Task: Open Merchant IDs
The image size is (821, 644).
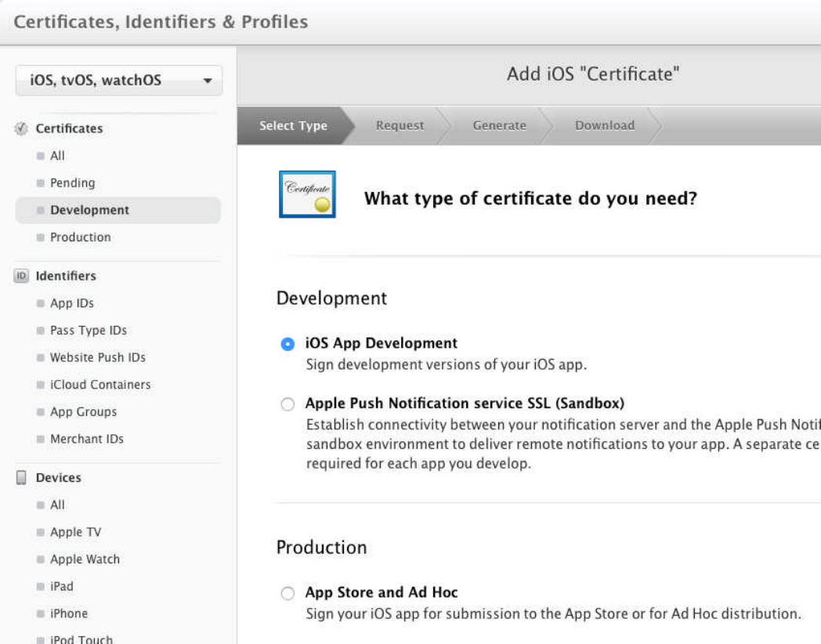Action: pos(87,439)
